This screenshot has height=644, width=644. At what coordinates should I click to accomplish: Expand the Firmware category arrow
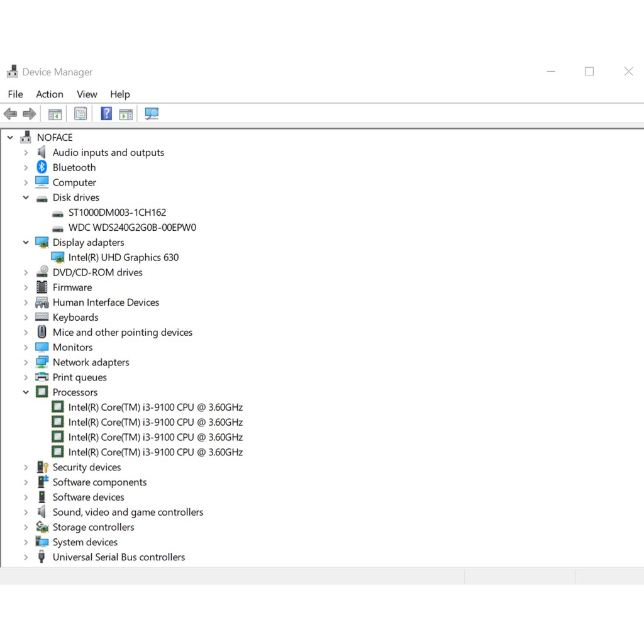(x=26, y=287)
